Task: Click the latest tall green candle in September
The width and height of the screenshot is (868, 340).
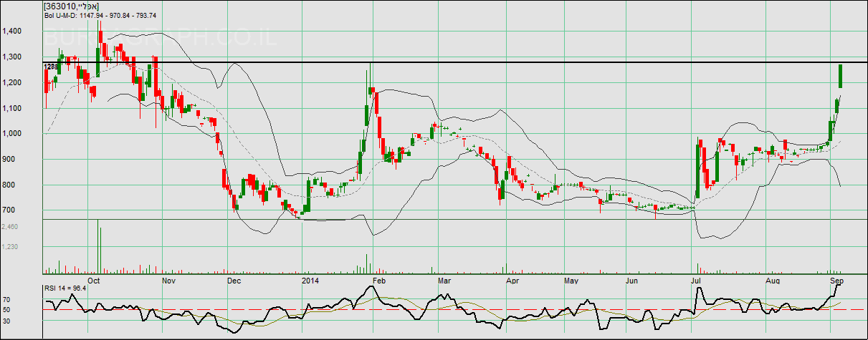Action: (x=839, y=76)
